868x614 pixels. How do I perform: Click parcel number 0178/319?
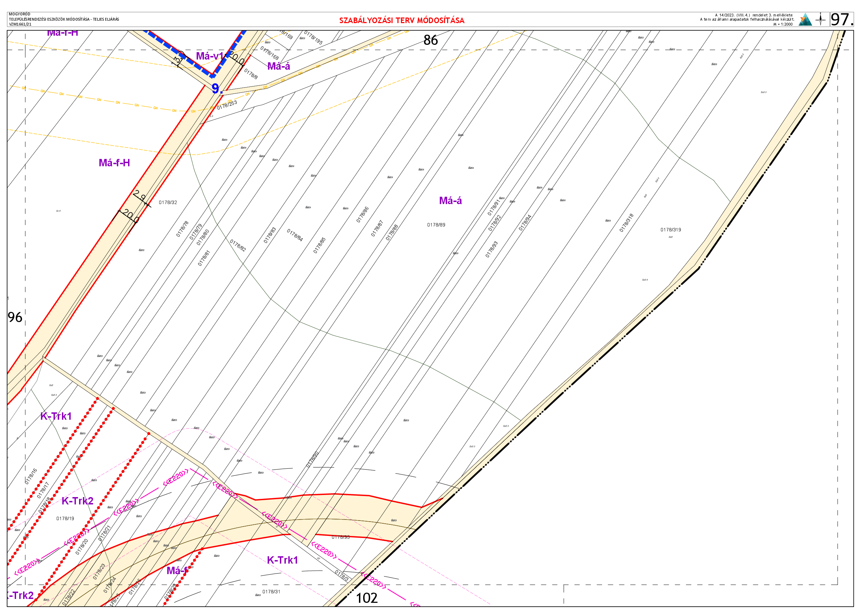671,230
